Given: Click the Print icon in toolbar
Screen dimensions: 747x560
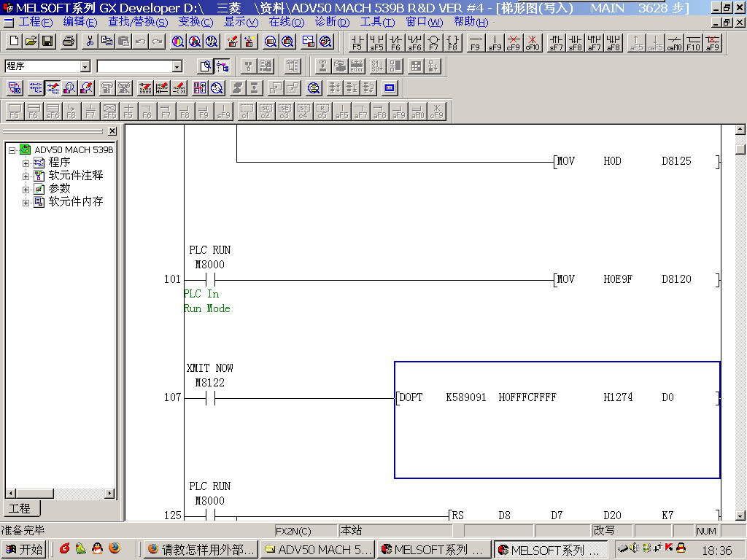Looking at the screenshot, I should tap(69, 42).
